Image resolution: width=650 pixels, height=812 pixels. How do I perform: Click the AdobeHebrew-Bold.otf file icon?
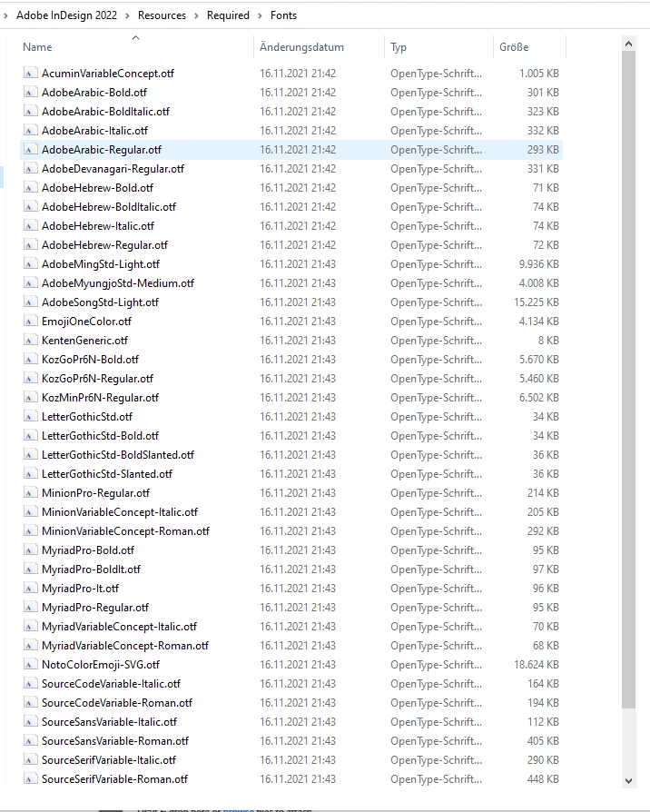[30, 188]
